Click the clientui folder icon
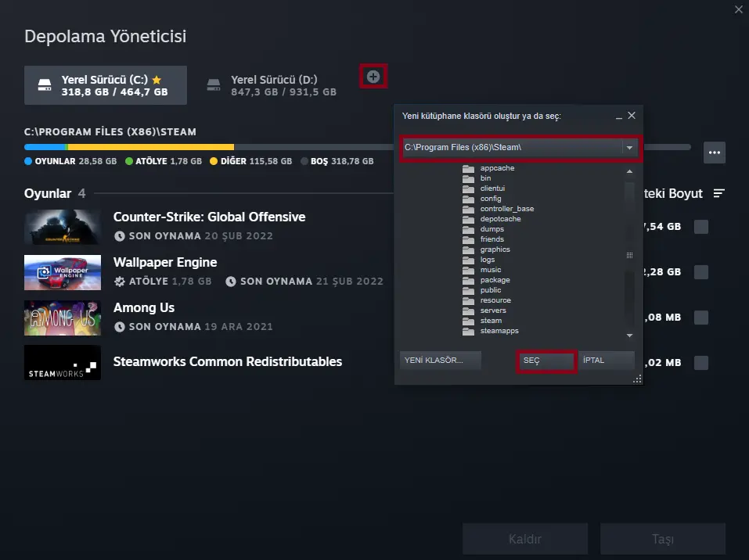This screenshot has width=749, height=560. click(x=468, y=188)
